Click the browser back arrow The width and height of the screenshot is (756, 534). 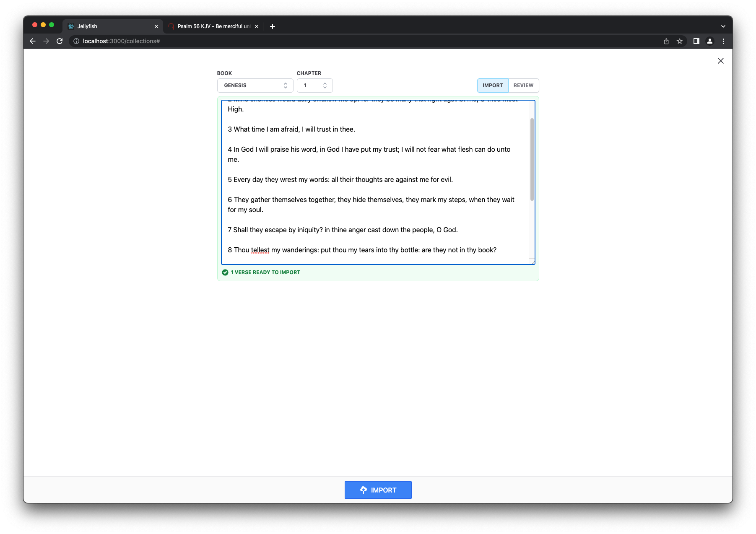[33, 41]
